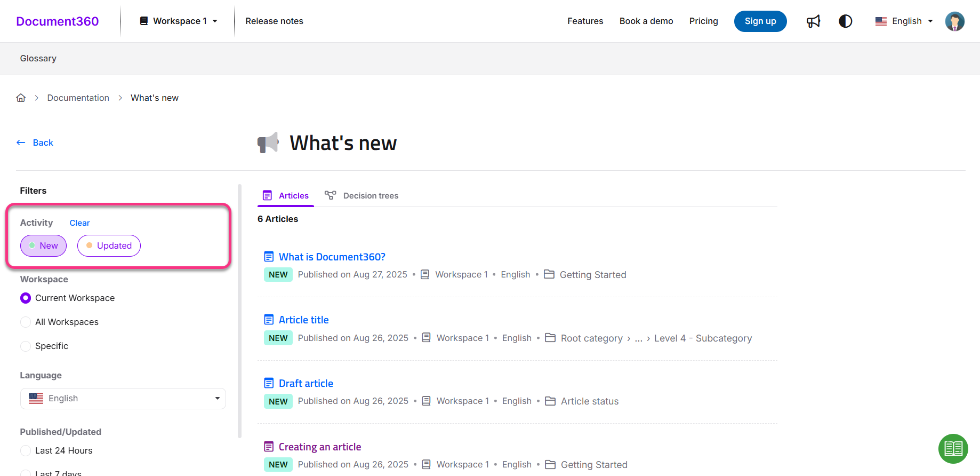Viewport: 980px width, 476px height.
Task: Click the NEW badge under Draft article
Action: (x=278, y=401)
